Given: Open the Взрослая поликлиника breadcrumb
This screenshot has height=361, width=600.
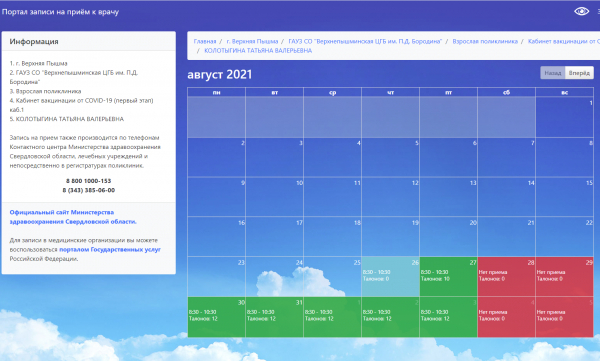Looking at the screenshot, I should 485,41.
